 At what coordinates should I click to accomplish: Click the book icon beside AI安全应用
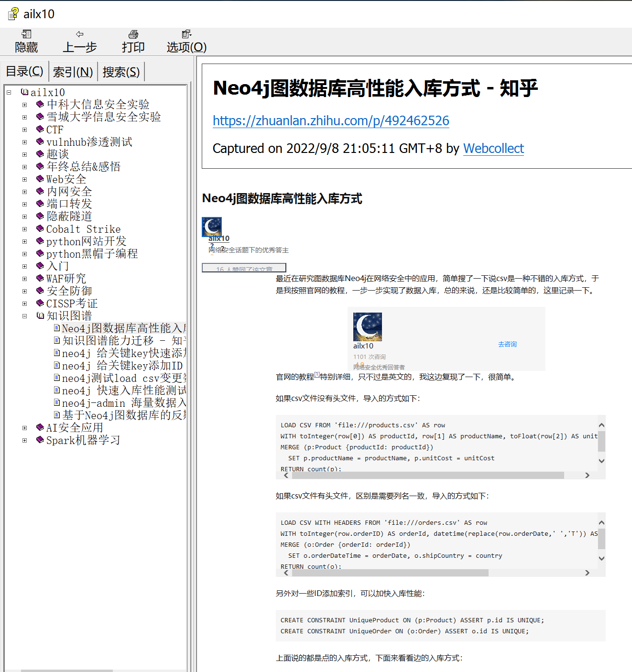[40, 427]
